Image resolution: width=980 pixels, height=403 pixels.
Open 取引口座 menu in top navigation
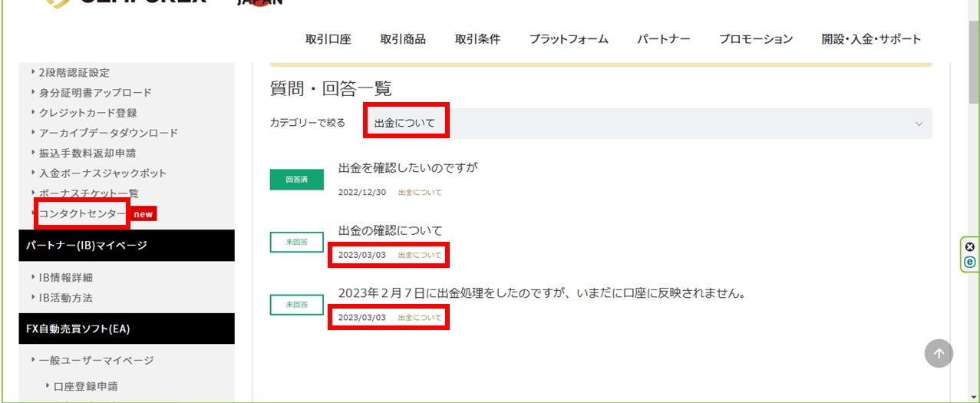pyautogui.click(x=328, y=39)
